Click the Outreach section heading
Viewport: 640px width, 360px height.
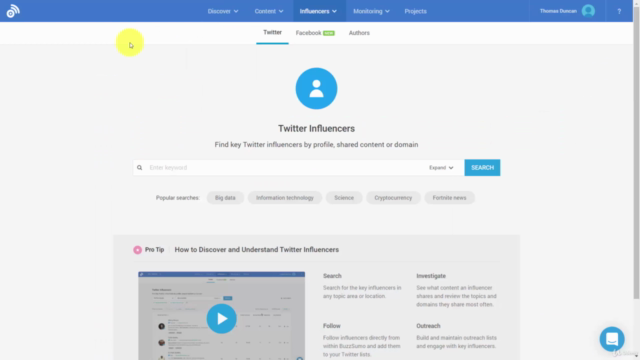tap(428, 326)
